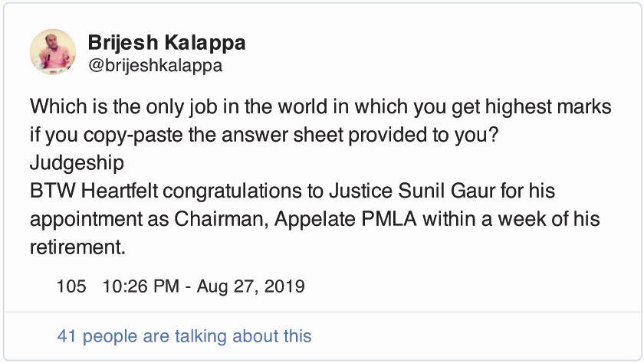Open the Brijesh Kalappa display name
The width and height of the screenshot is (644, 363).
(x=166, y=43)
